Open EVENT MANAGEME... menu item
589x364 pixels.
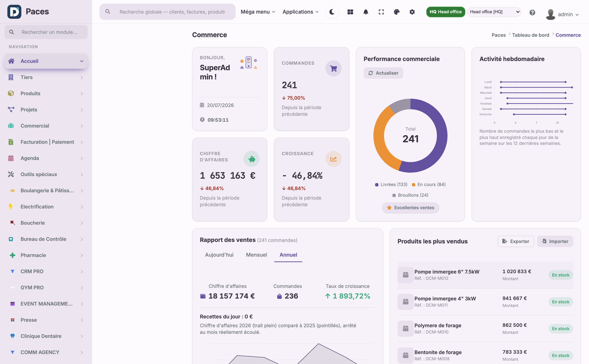[46, 304]
